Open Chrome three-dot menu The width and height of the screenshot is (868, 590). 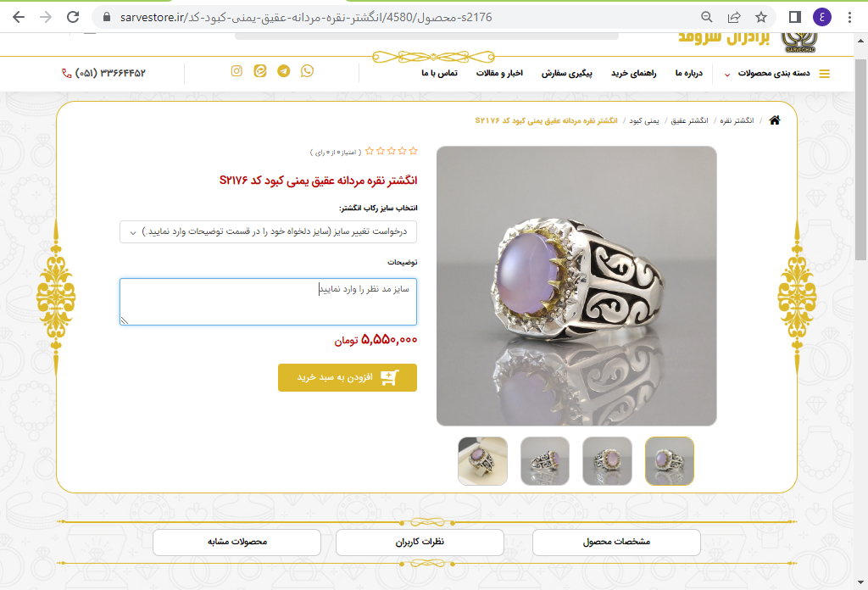tap(849, 17)
